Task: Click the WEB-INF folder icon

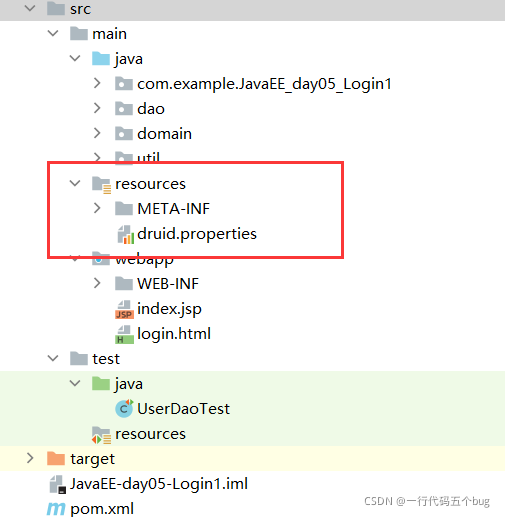Action: pyautogui.click(x=124, y=283)
